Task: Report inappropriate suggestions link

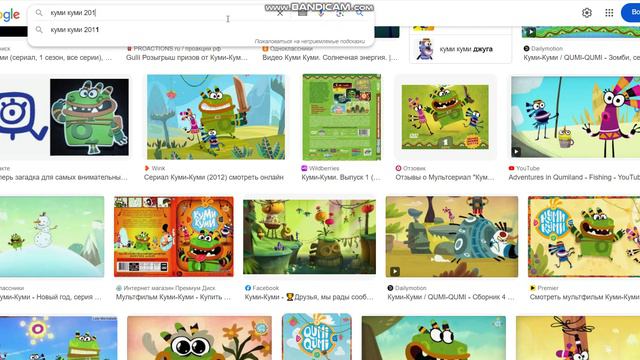Action: (310, 41)
